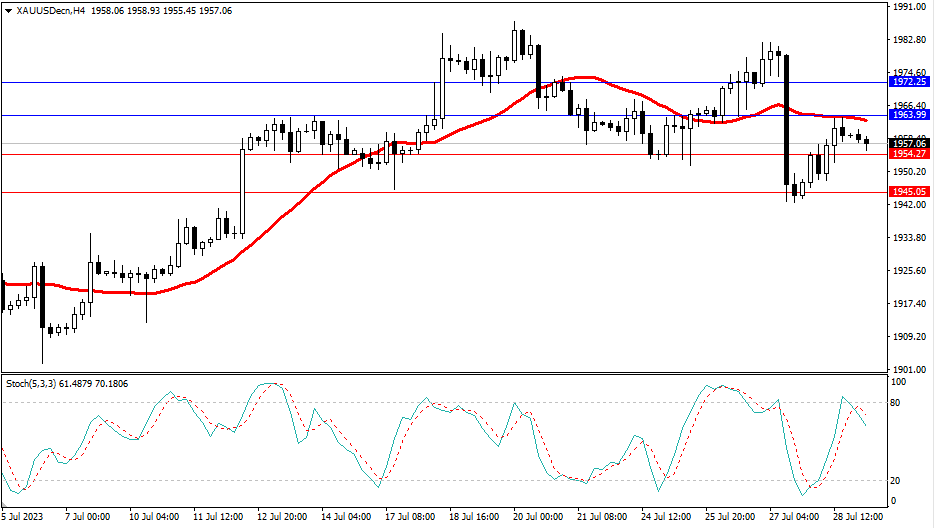
Task: Click the 20 Jul 00:00 time label
Action: click(539, 517)
